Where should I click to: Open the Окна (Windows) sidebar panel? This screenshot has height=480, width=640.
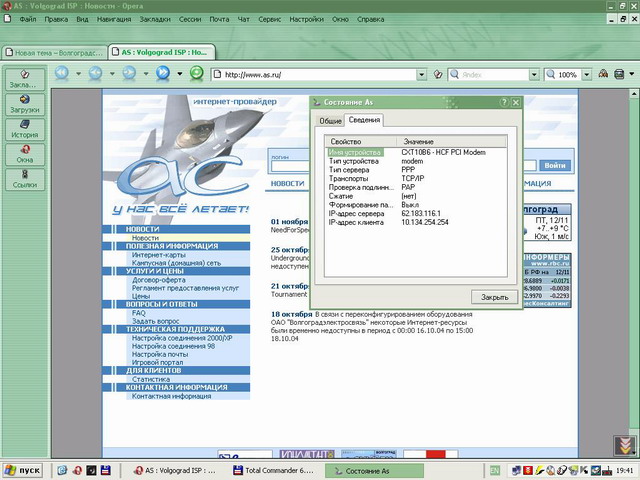coord(25,154)
